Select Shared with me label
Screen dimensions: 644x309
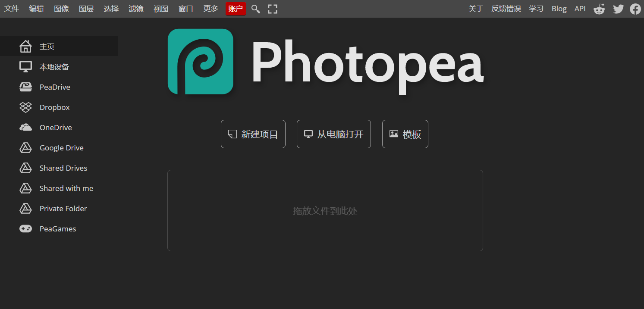point(66,188)
